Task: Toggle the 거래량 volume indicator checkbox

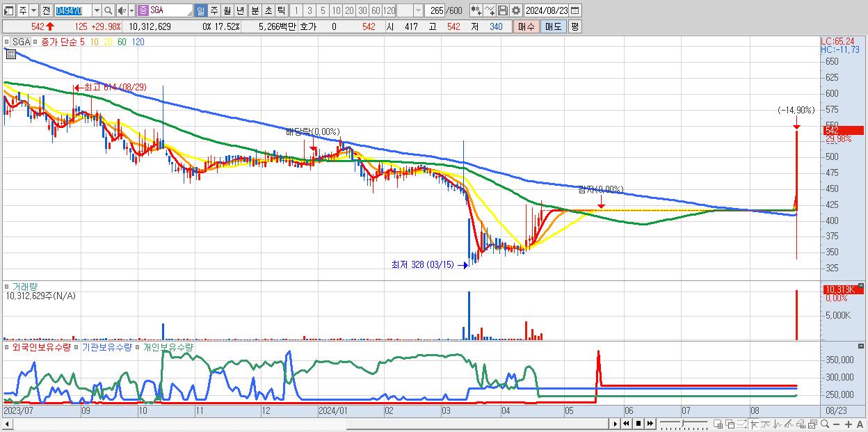Action: 8,286
